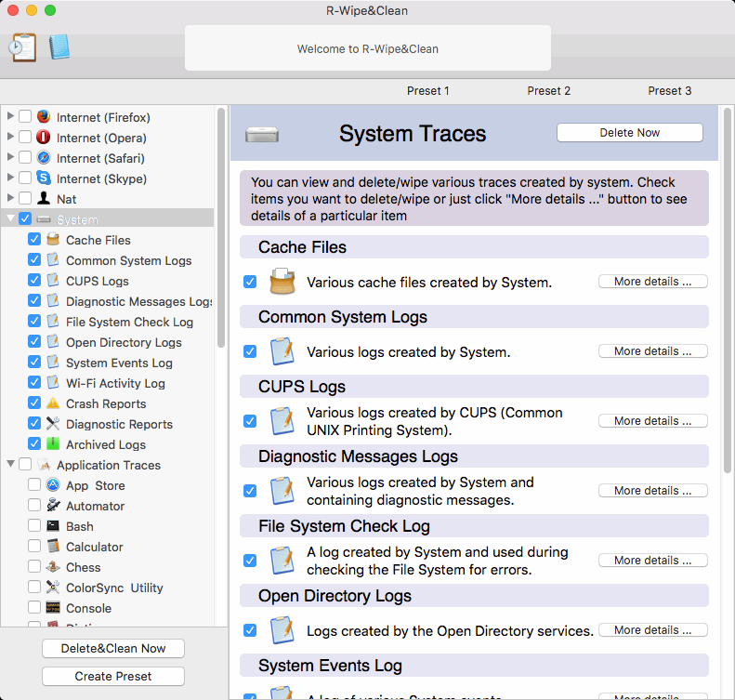Uncheck Diagnostic Messages Logs in right panel
735x700 pixels.
(250, 491)
